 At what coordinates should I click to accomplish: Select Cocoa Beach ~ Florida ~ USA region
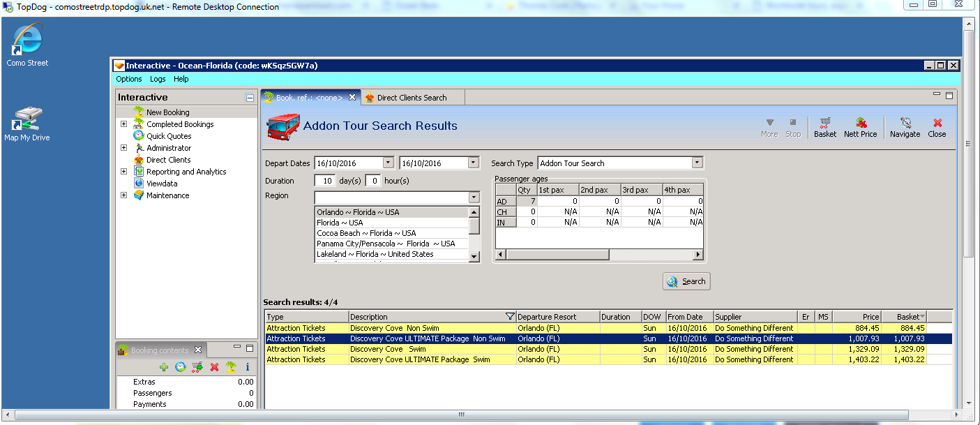point(366,233)
